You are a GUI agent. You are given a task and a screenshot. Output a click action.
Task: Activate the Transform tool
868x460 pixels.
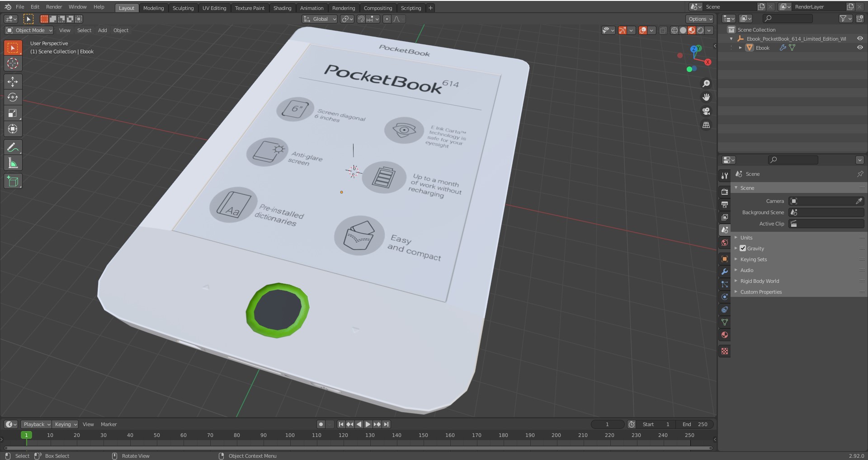coord(13,129)
